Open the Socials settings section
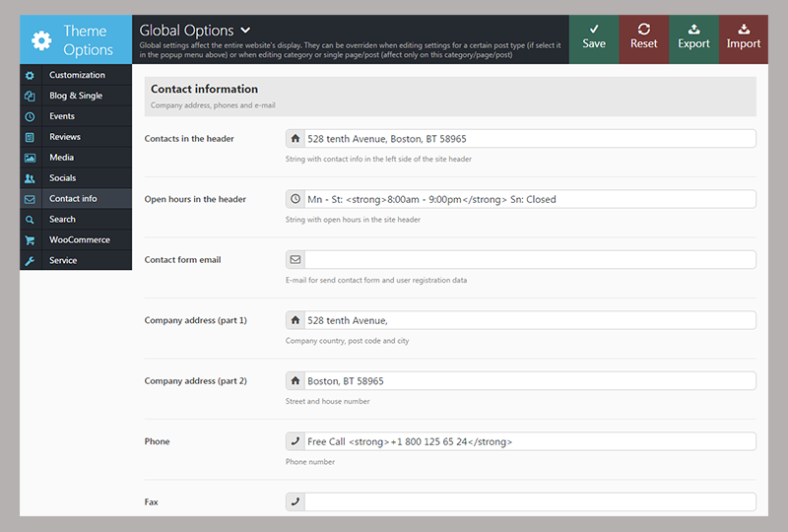The height and width of the screenshot is (532, 788). tap(63, 178)
